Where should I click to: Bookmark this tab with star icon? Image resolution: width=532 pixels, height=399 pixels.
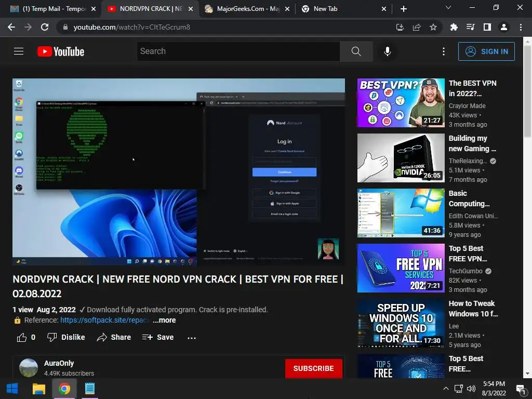click(x=433, y=27)
